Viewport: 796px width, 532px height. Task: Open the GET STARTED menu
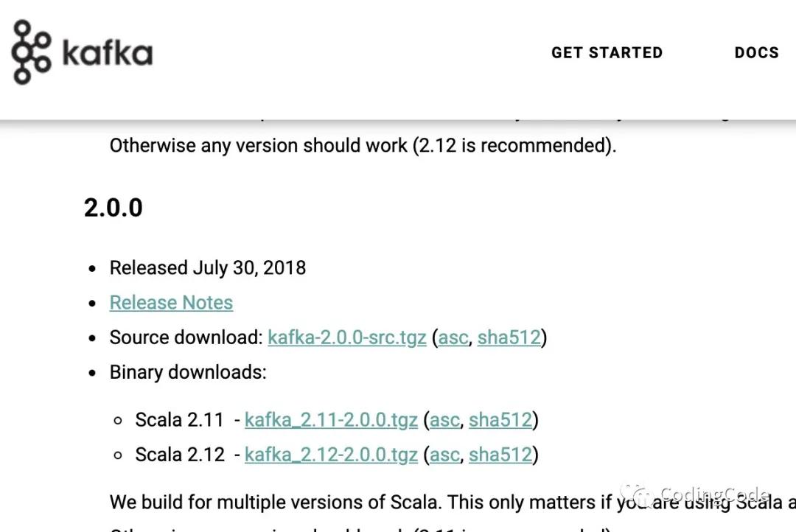point(607,52)
